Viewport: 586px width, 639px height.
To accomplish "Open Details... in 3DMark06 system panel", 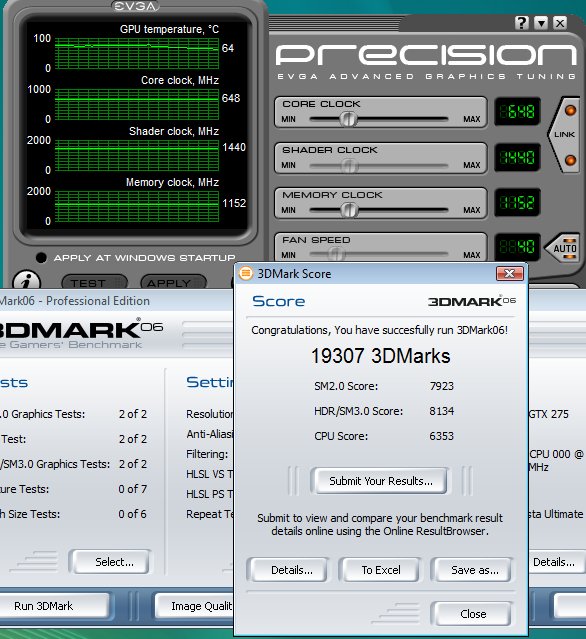I will [557, 562].
